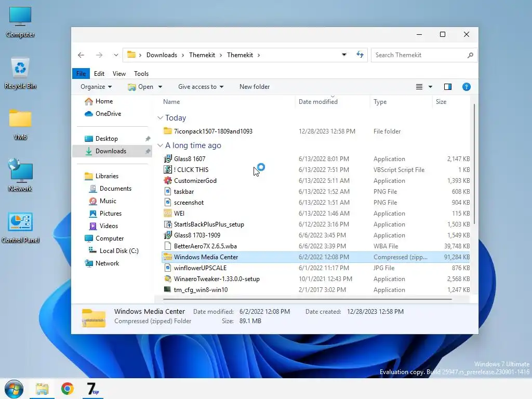Open the Edit menu
The image size is (532, 399).
(99, 74)
